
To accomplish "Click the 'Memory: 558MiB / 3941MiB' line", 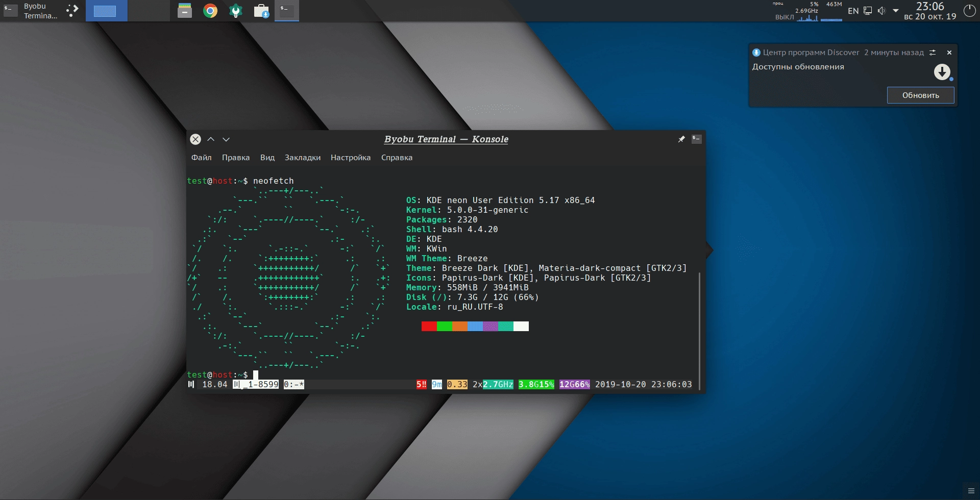I will (x=468, y=288).
